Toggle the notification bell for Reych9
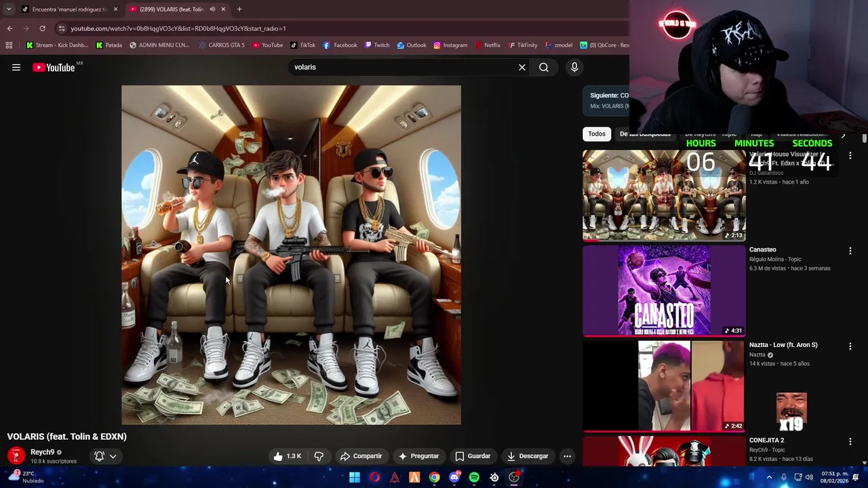Image resolution: width=868 pixels, height=488 pixels. pyautogui.click(x=99, y=456)
